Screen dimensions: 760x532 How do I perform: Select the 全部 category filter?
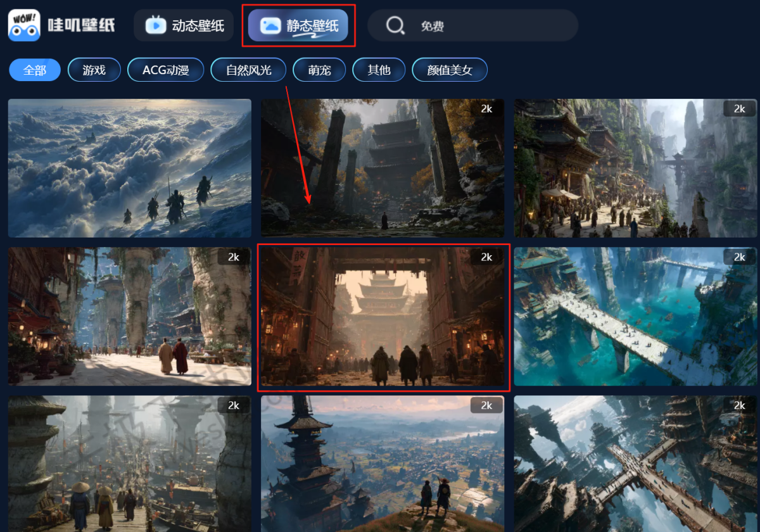tap(35, 70)
